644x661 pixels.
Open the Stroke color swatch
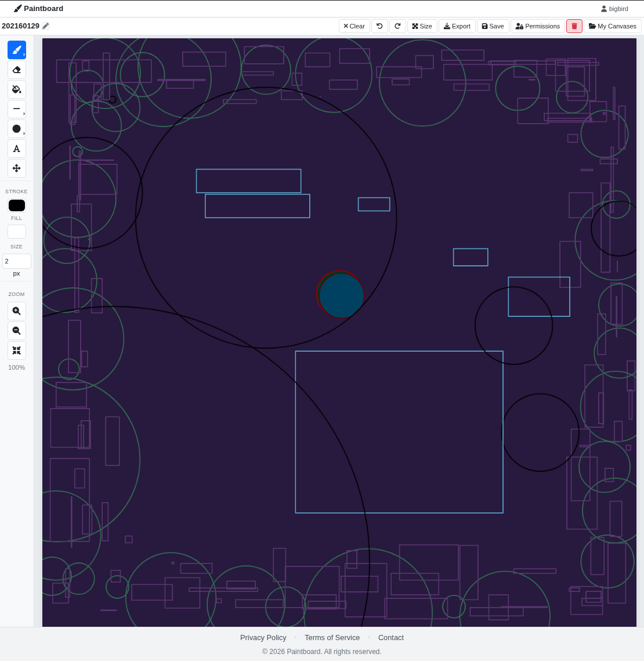(16, 205)
